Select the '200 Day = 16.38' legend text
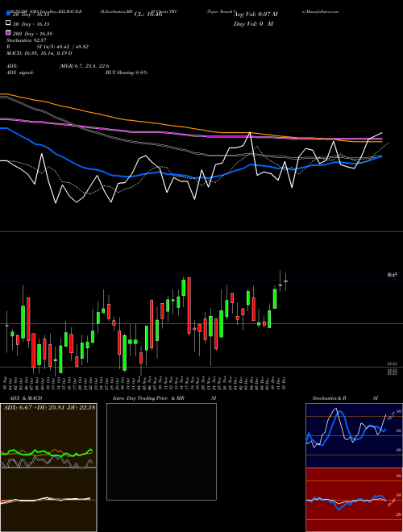Screen dimensions: 403x532 click(32, 34)
